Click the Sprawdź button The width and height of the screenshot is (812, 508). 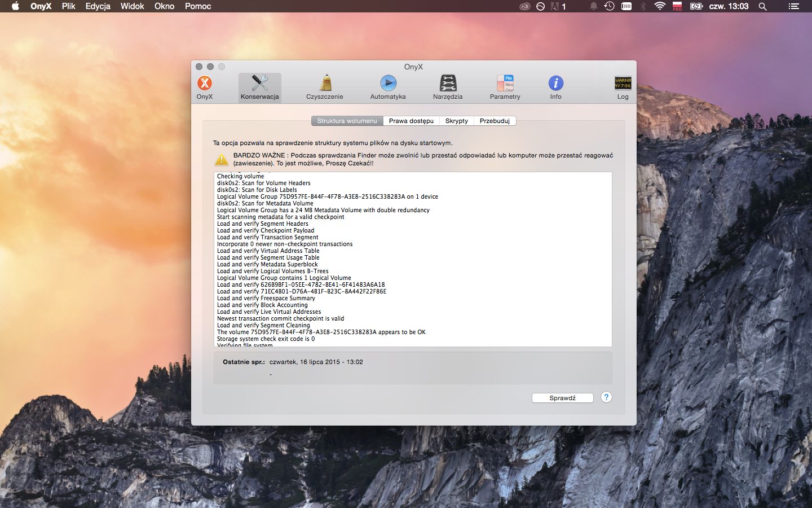pyautogui.click(x=562, y=398)
